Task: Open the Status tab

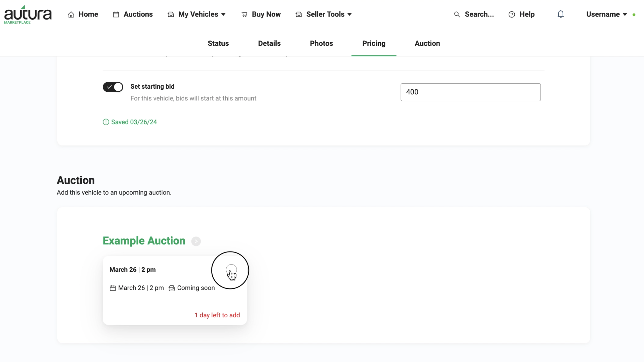Action: point(218,43)
